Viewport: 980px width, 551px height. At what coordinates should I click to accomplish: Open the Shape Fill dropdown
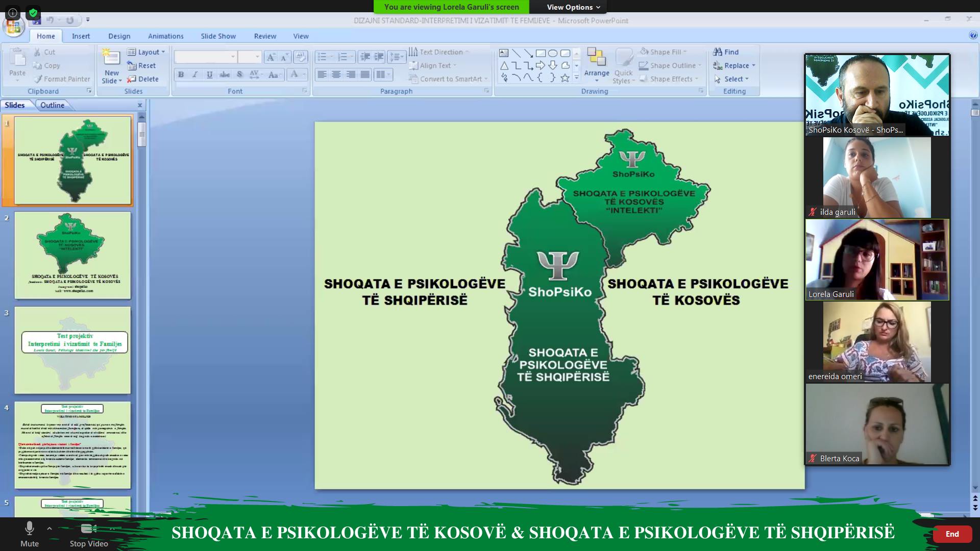point(663,52)
